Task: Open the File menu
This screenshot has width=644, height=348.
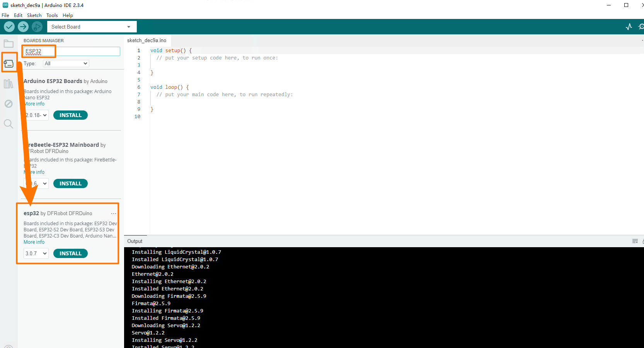Action: (5, 15)
